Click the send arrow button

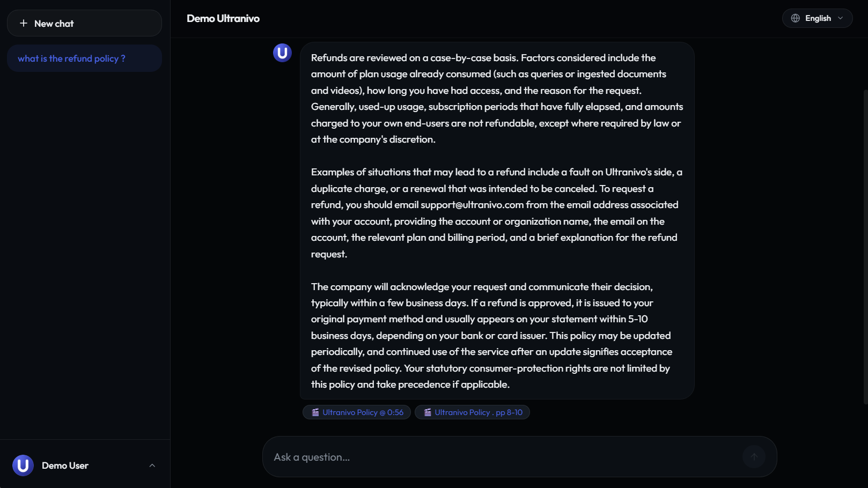click(x=754, y=457)
